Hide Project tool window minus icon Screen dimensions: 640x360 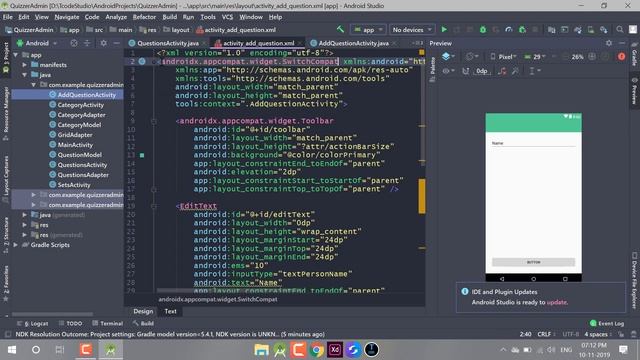click(116, 43)
